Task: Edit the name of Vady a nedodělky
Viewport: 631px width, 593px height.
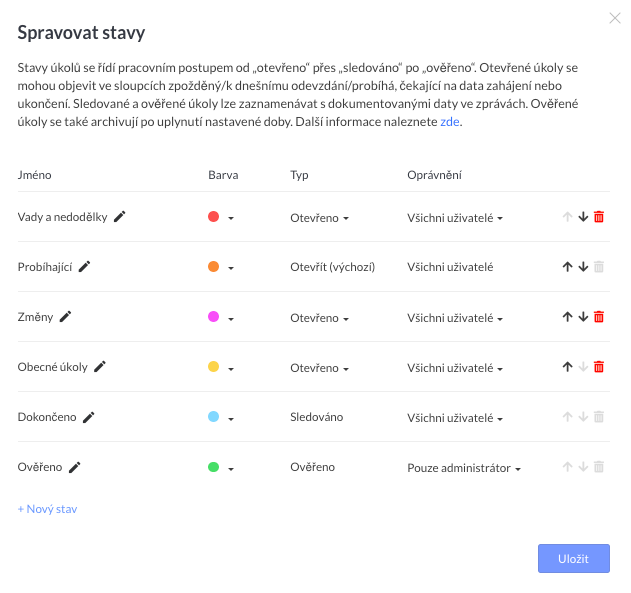Action: (120, 217)
